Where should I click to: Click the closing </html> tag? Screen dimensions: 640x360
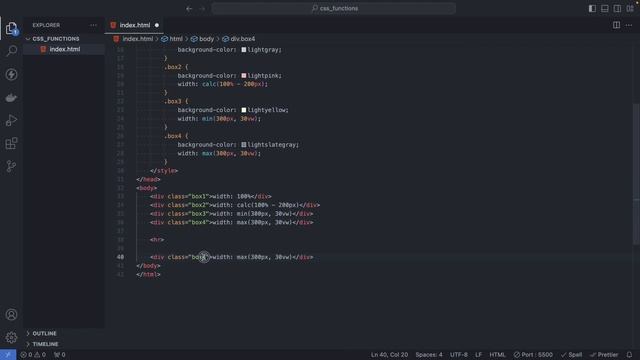coord(148,274)
